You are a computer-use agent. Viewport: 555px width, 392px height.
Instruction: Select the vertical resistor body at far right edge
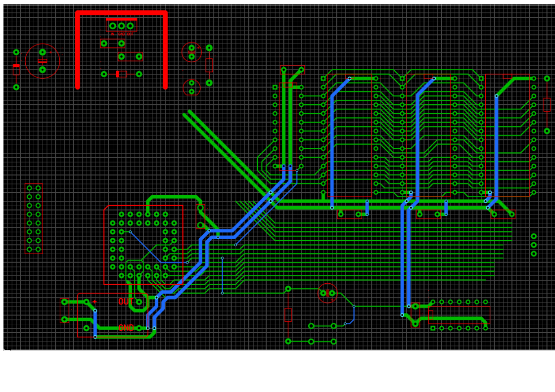click(547, 105)
